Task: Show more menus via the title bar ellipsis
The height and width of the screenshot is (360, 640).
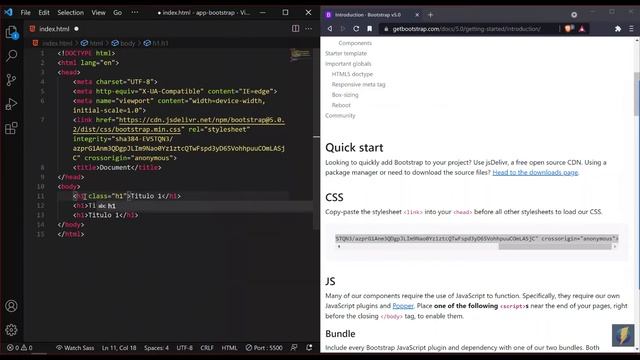Action: (x=135, y=13)
